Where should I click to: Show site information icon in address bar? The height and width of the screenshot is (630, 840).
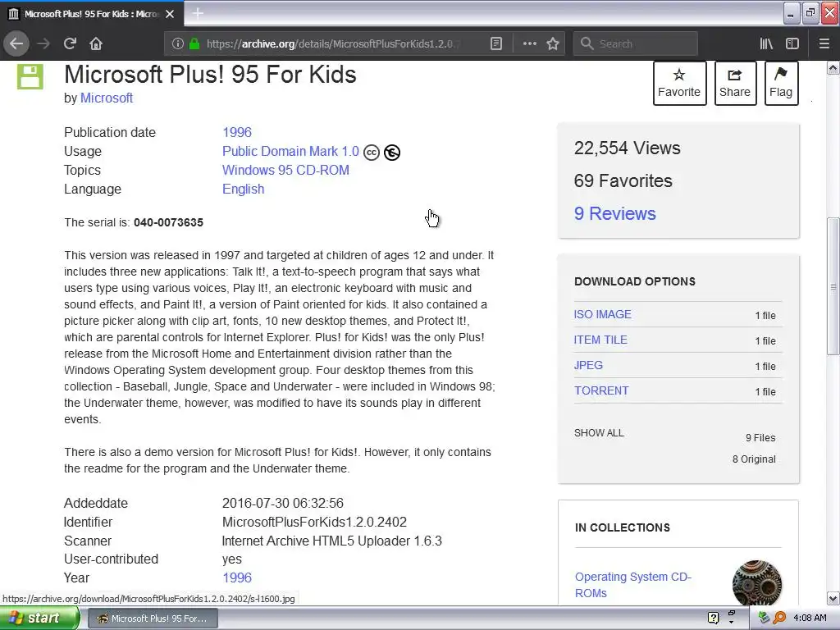178,44
